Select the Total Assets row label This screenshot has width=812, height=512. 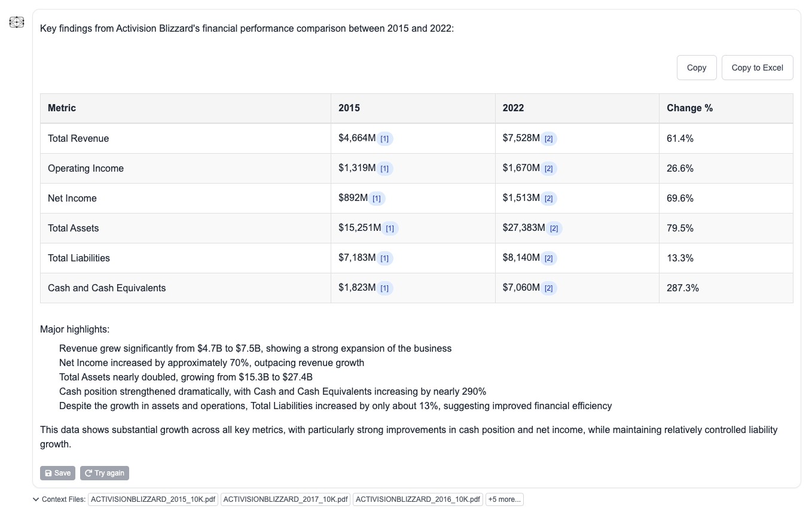73,228
